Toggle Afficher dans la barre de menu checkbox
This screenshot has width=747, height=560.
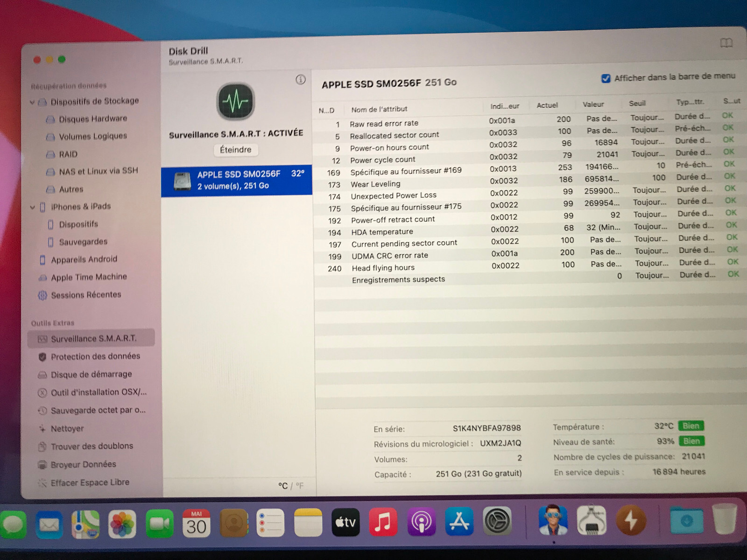[x=606, y=78]
